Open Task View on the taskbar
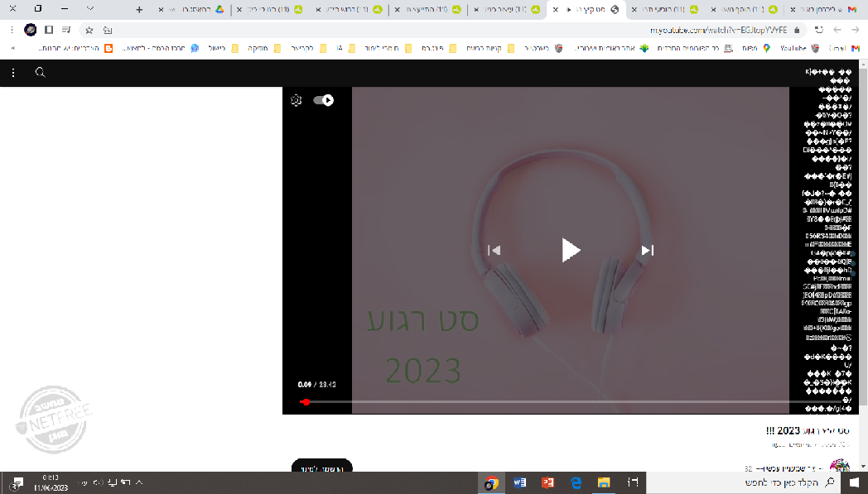The image size is (868, 494). (x=632, y=483)
